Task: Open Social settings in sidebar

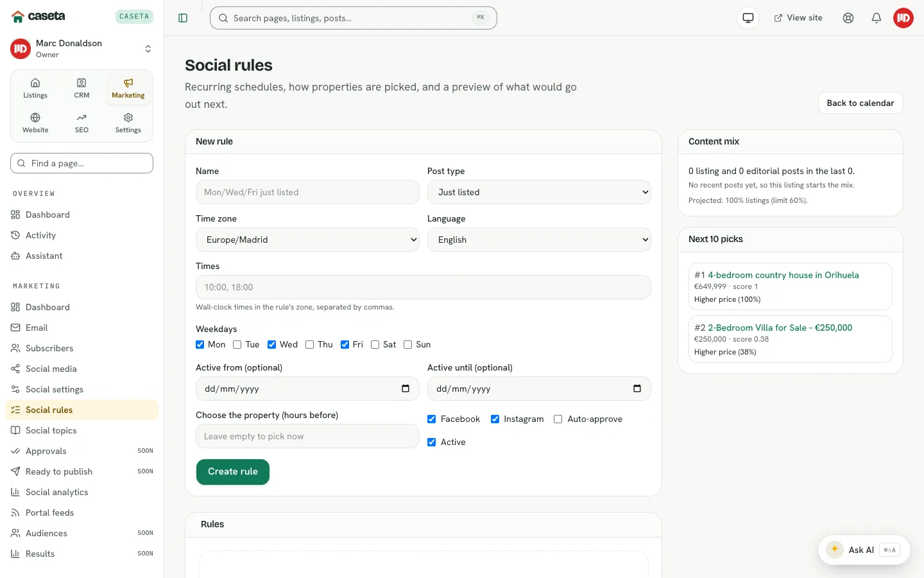Action: pos(81,389)
